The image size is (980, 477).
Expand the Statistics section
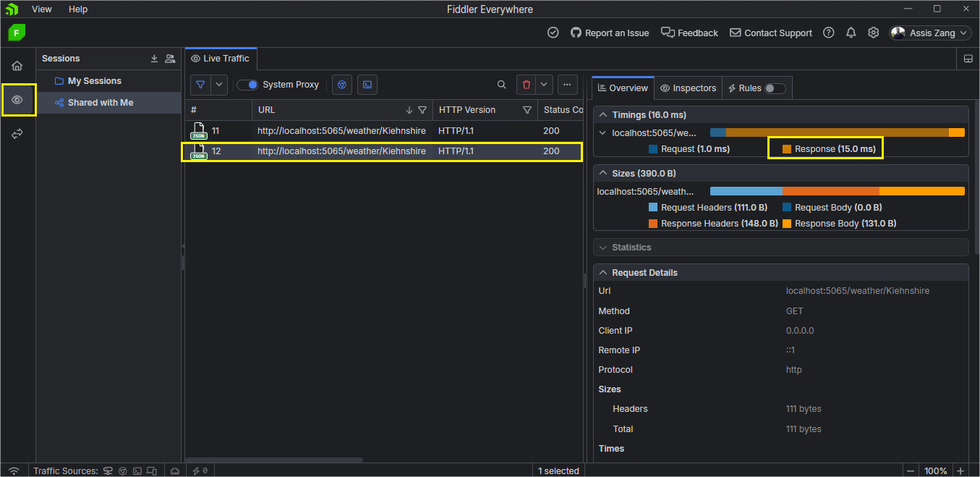pyautogui.click(x=602, y=248)
